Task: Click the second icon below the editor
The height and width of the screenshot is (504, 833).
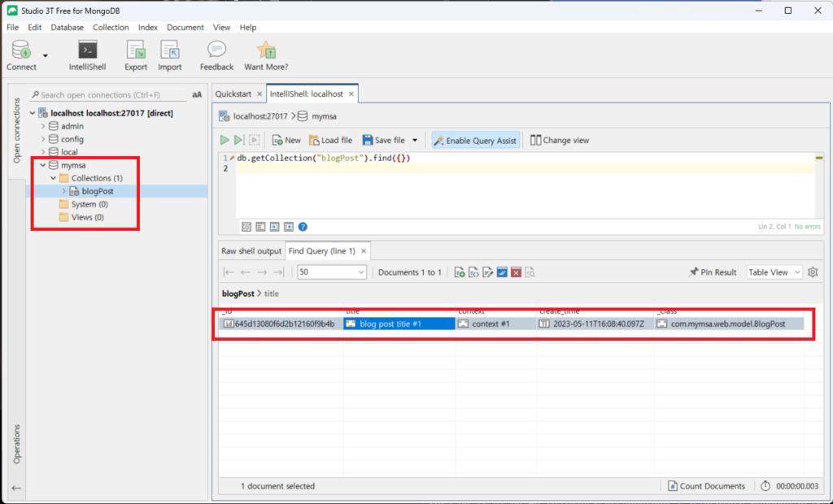Action: click(260, 227)
